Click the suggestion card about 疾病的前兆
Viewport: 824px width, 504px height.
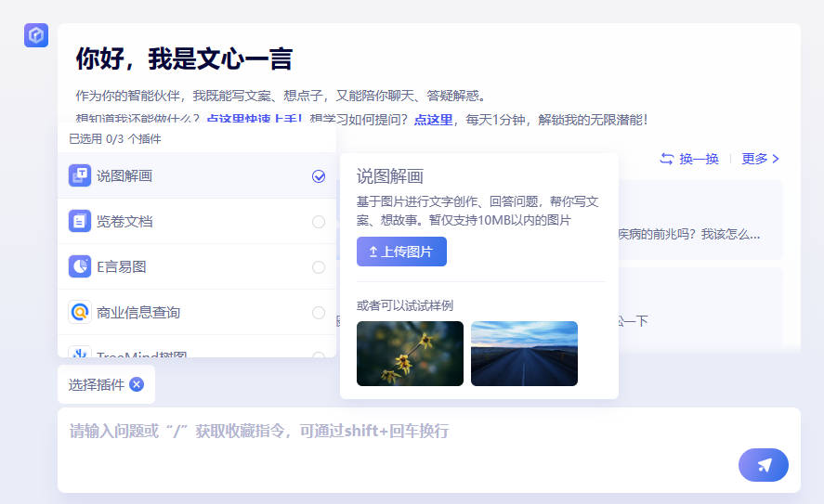tap(700, 219)
